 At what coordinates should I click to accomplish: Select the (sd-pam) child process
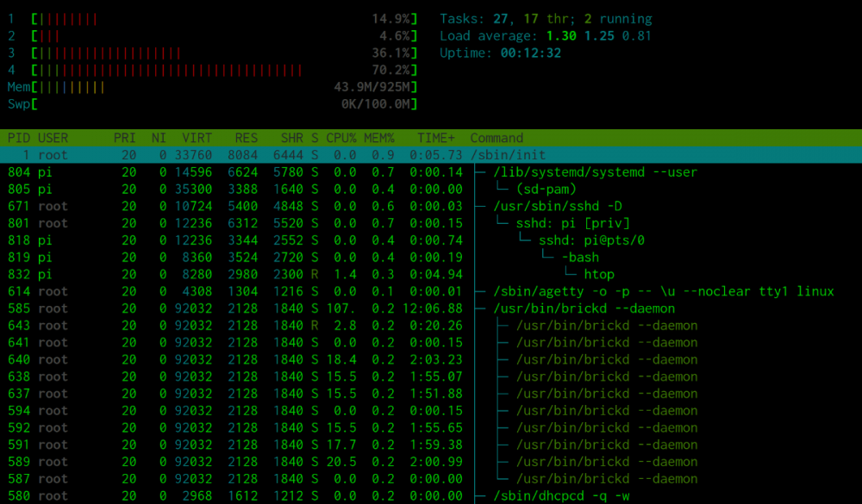tap(547, 189)
